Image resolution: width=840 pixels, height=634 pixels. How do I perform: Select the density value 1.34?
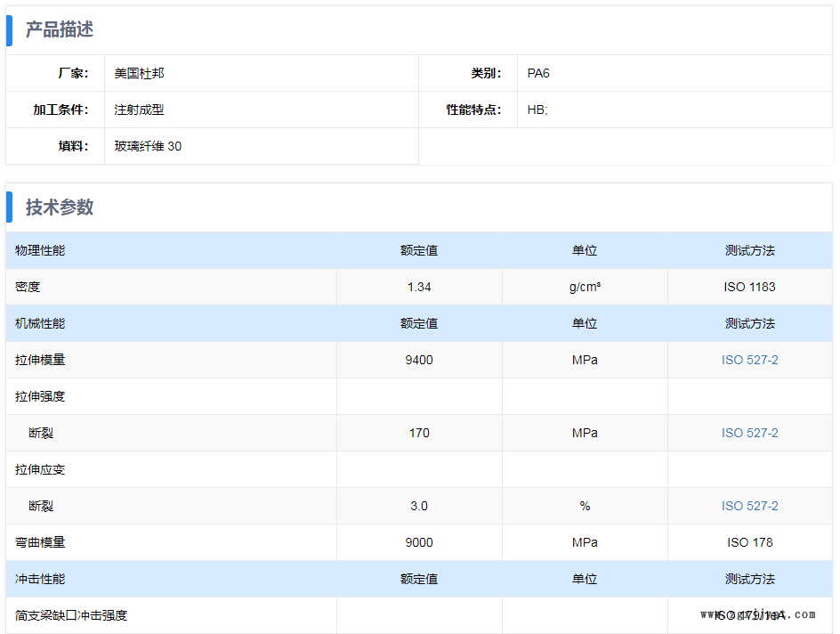(419, 287)
